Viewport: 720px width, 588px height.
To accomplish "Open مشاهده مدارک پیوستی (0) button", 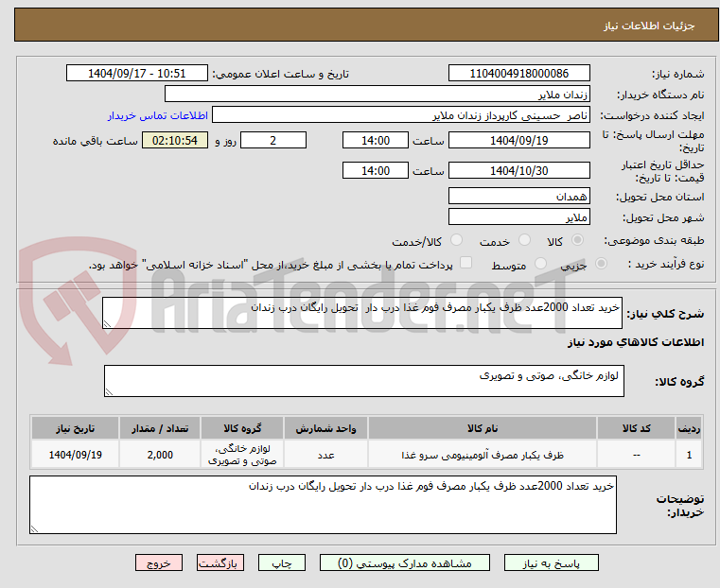I will click(405, 562).
